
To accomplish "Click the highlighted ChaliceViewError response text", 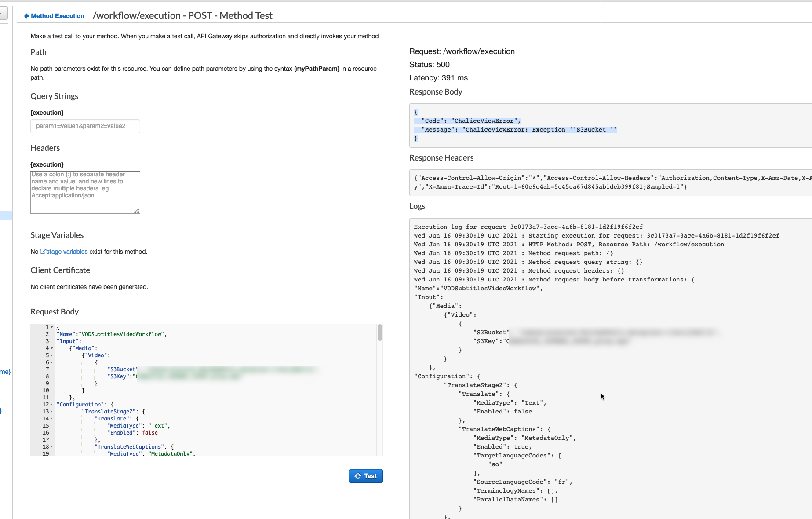I will [485, 121].
